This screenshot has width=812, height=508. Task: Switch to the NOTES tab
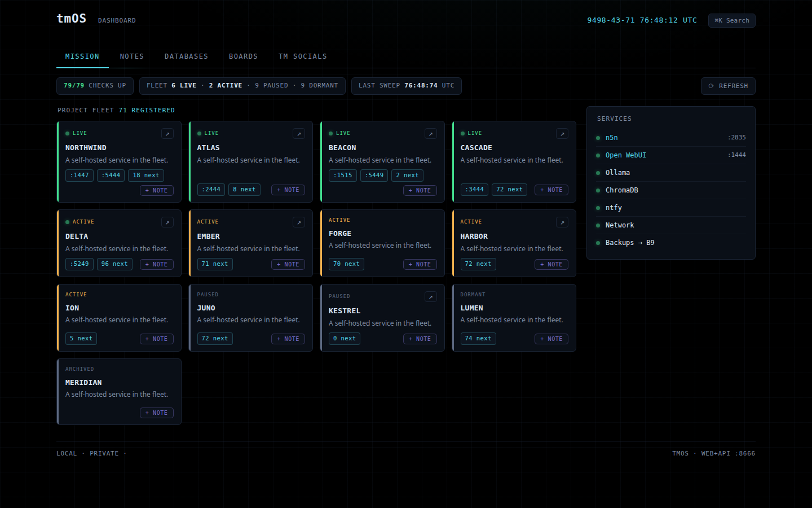(x=132, y=56)
